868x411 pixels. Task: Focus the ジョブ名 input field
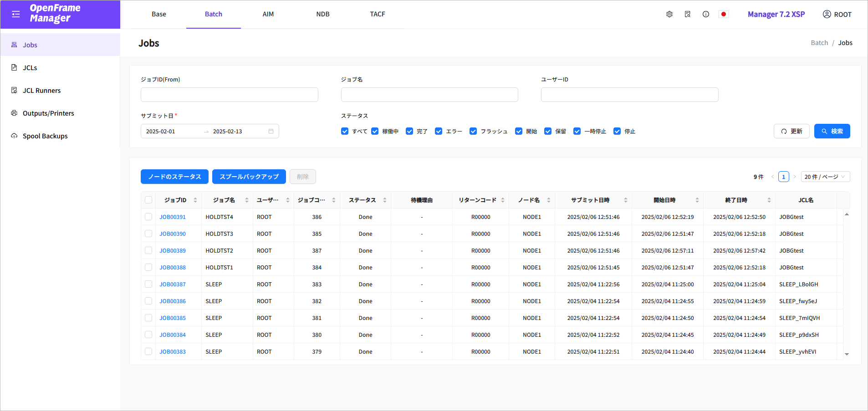pyautogui.click(x=429, y=95)
